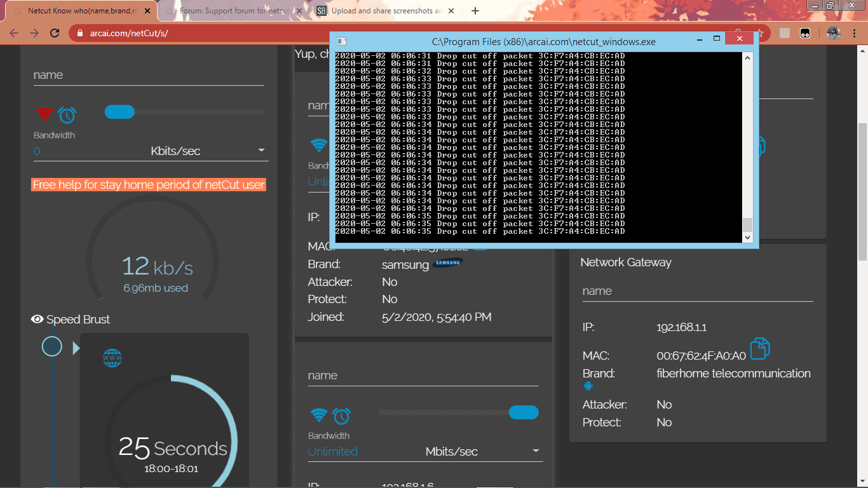Click the lock icon in address bar

[80, 33]
